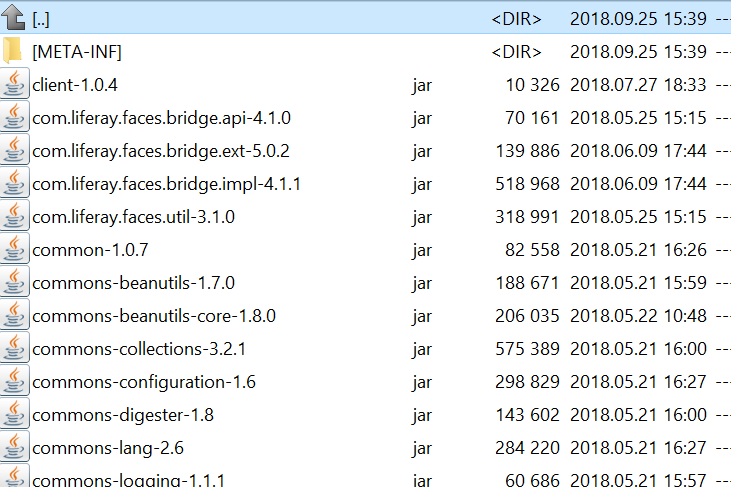Click jar icon of com.liferay.faces.util-3.1.0
The image size is (740, 497).
[x=14, y=216]
